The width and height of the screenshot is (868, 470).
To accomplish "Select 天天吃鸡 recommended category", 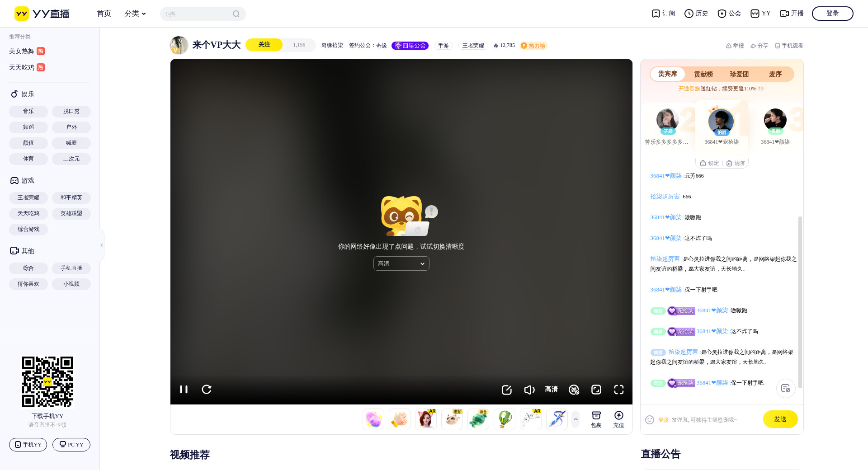I will tap(27, 67).
